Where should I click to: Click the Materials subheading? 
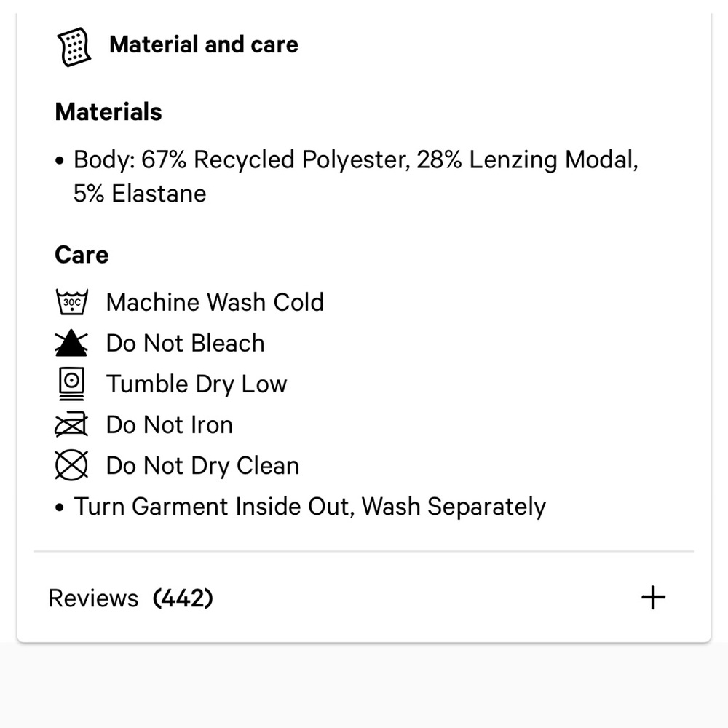point(108,112)
